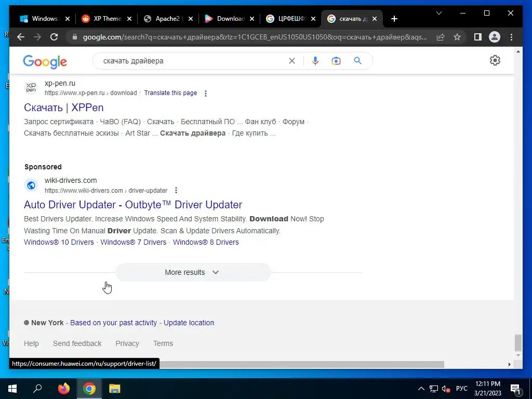
Task: Click Update location link
Action: (189, 323)
